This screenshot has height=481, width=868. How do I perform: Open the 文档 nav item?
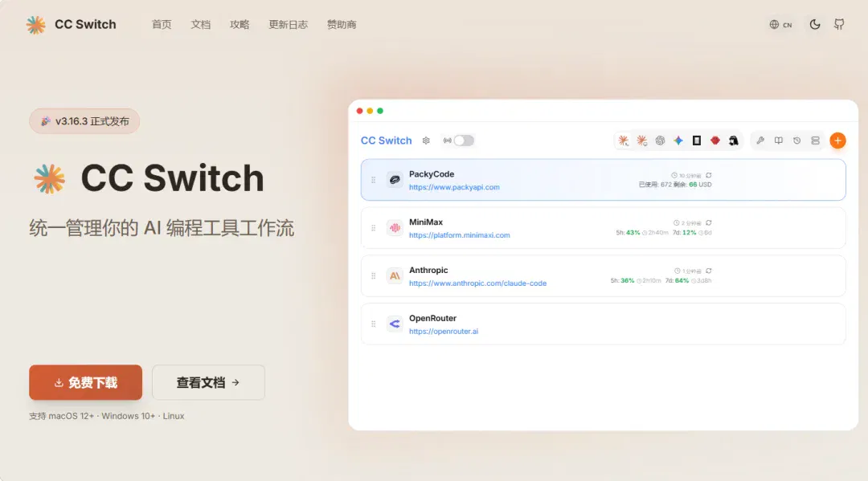(200, 24)
